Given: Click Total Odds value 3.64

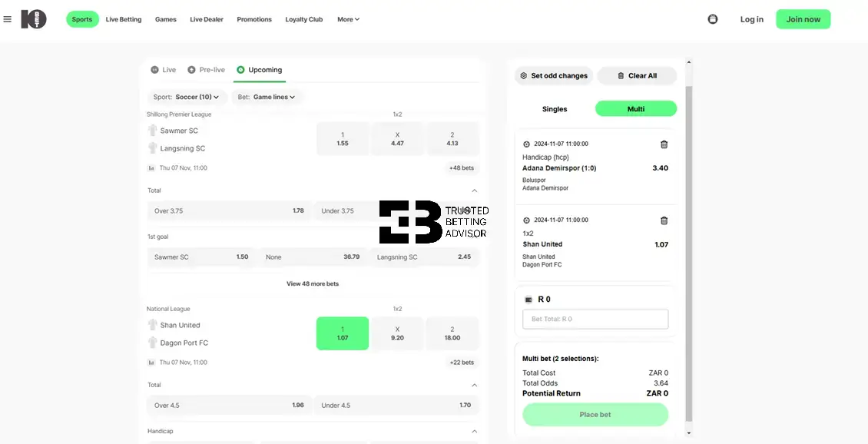Looking at the screenshot, I should (x=661, y=383).
